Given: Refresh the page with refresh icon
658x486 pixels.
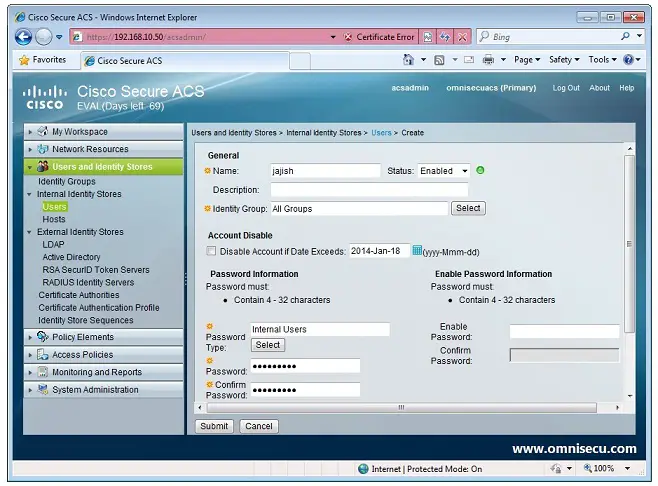Looking at the screenshot, I should pyautogui.click(x=445, y=37).
